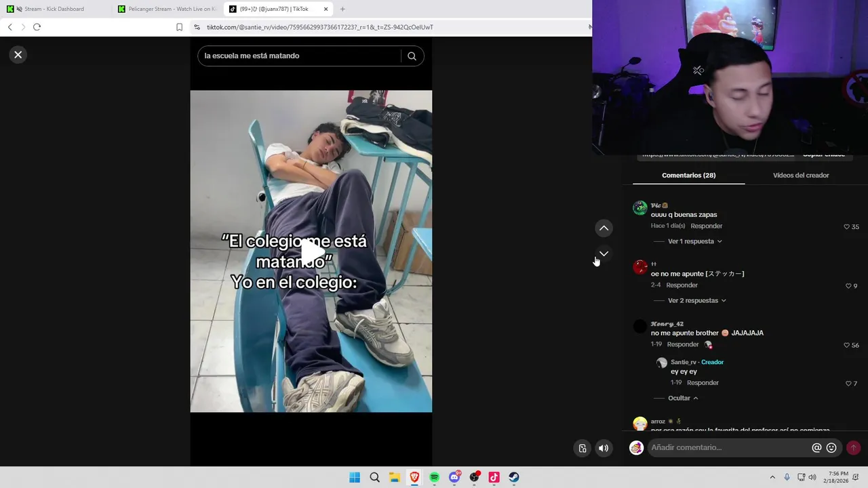Image resolution: width=868 pixels, height=488 pixels.
Task: Go forward in browser history
Action: tap(23, 27)
